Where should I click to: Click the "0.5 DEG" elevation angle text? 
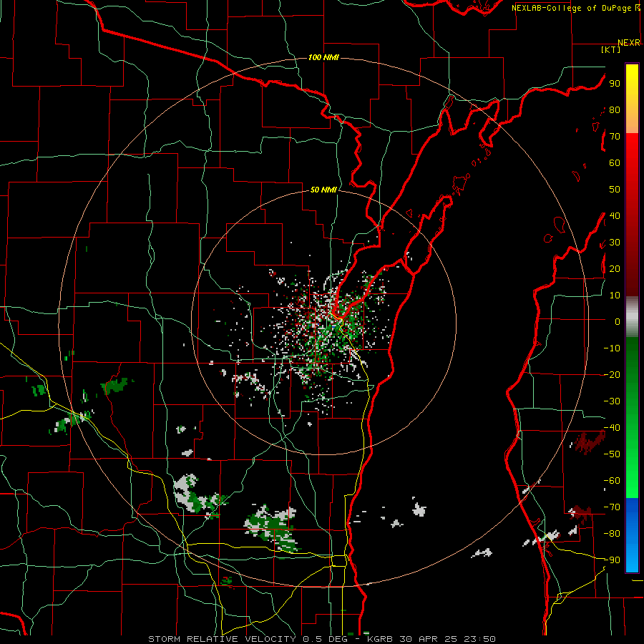325,639
